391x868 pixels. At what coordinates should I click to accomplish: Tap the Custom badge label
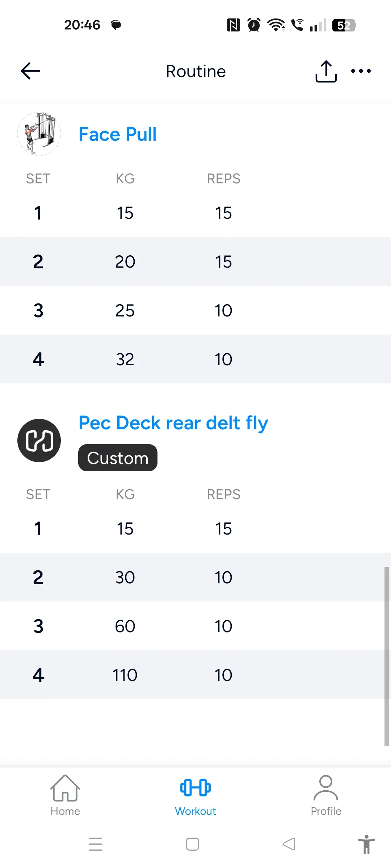point(118,458)
